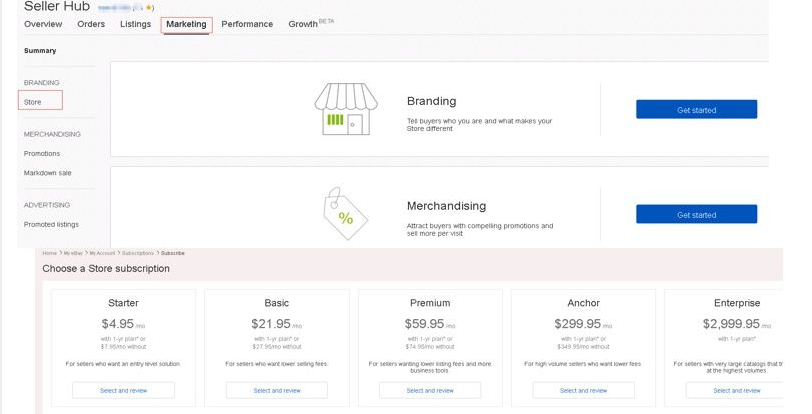Open the Listings tab

tap(135, 24)
